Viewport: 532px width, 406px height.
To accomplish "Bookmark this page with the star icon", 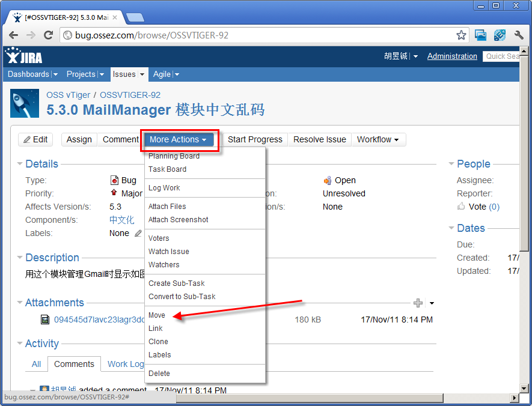I will point(461,35).
